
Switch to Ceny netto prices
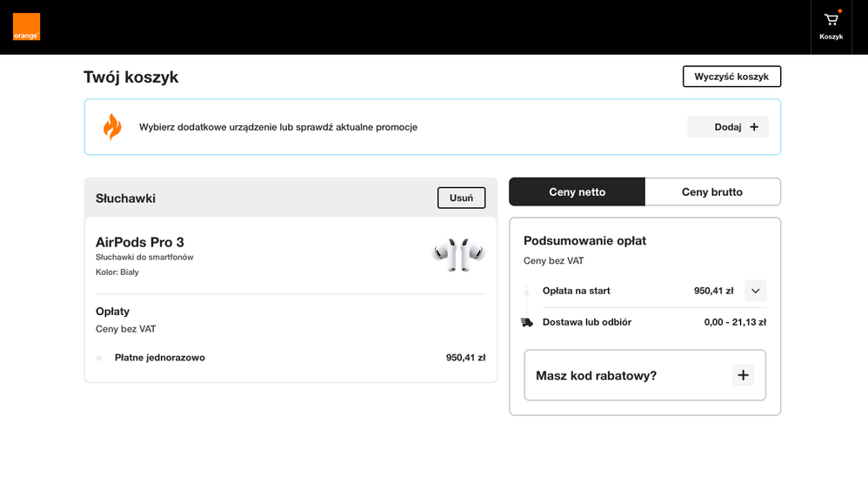577,192
